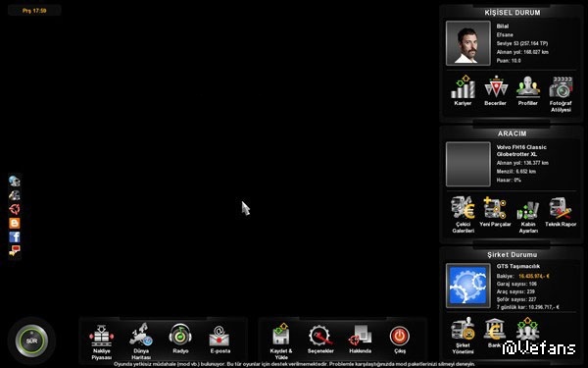Start driving with the SÜR button
The width and height of the screenshot is (588, 368).
tap(32, 341)
